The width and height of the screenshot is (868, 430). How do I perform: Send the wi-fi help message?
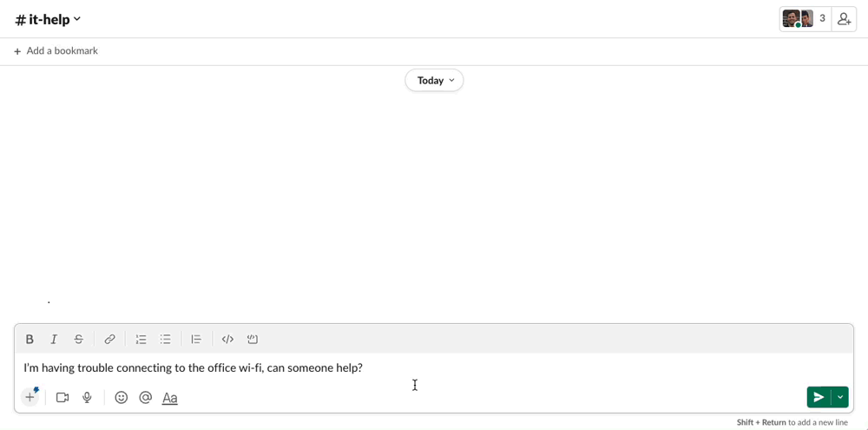tap(818, 397)
